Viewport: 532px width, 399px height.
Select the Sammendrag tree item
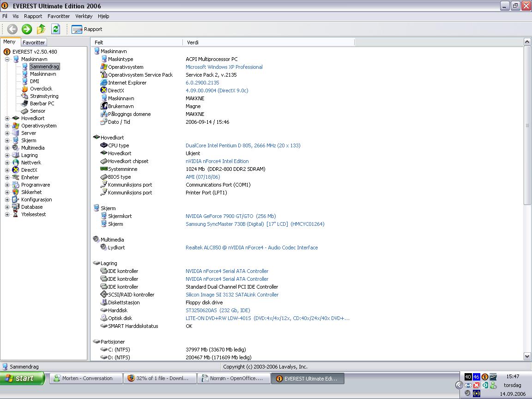point(44,66)
